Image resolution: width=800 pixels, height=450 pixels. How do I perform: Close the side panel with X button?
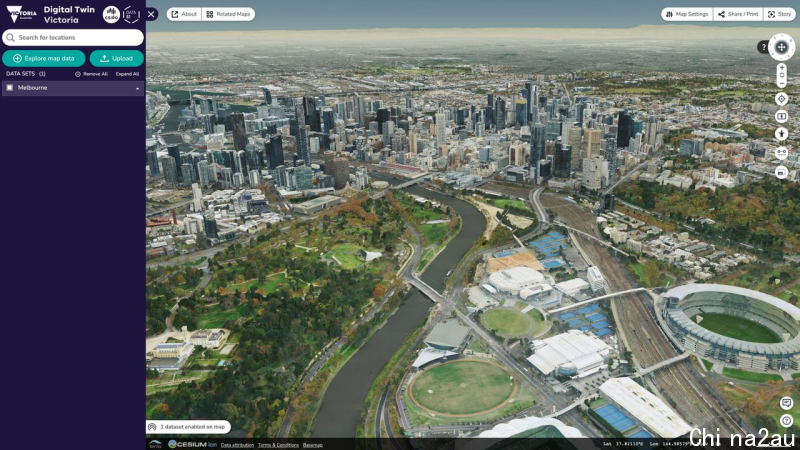pos(151,14)
